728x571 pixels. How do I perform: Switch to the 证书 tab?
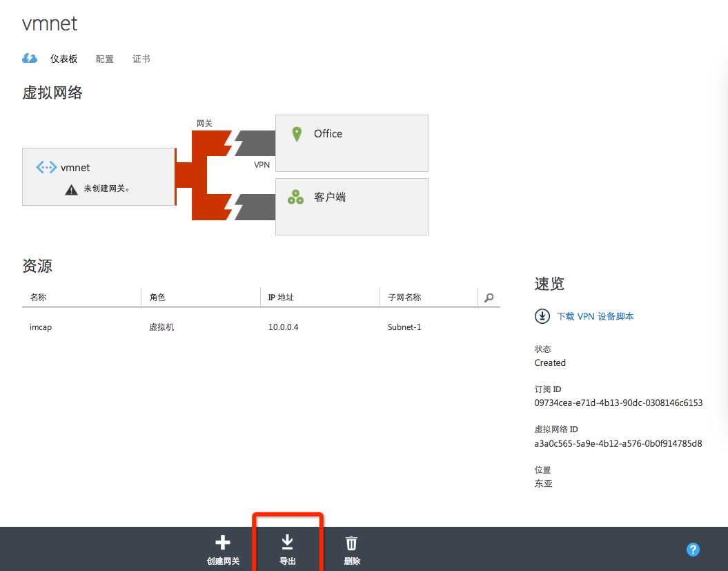click(141, 59)
